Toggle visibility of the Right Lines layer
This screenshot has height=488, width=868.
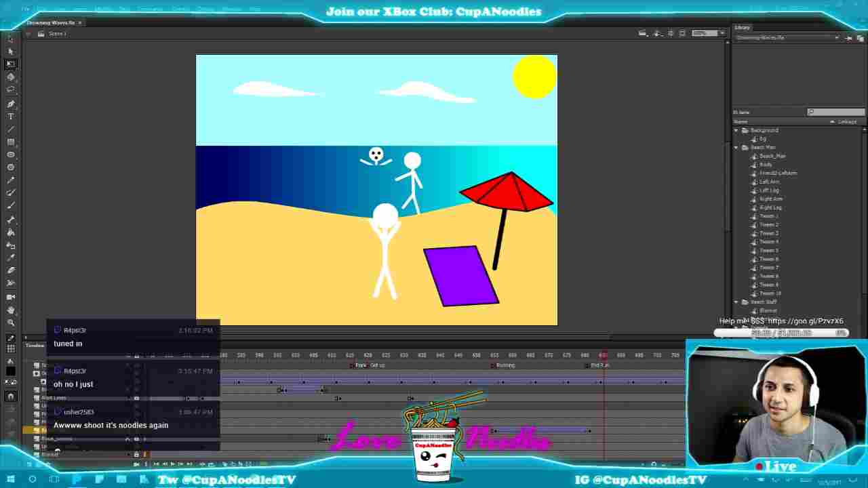(127, 398)
